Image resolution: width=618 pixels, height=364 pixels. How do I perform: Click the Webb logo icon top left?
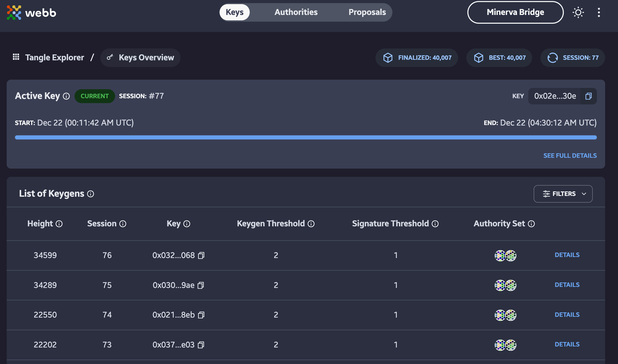[13, 12]
